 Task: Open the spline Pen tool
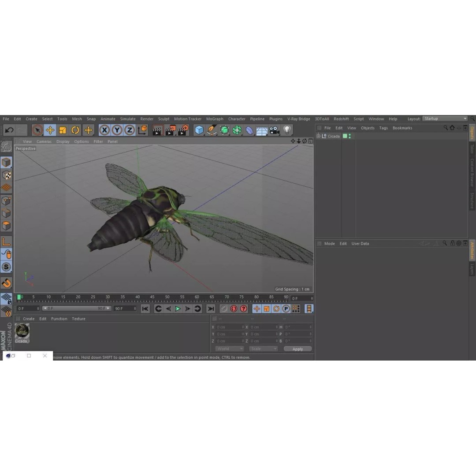(x=212, y=130)
